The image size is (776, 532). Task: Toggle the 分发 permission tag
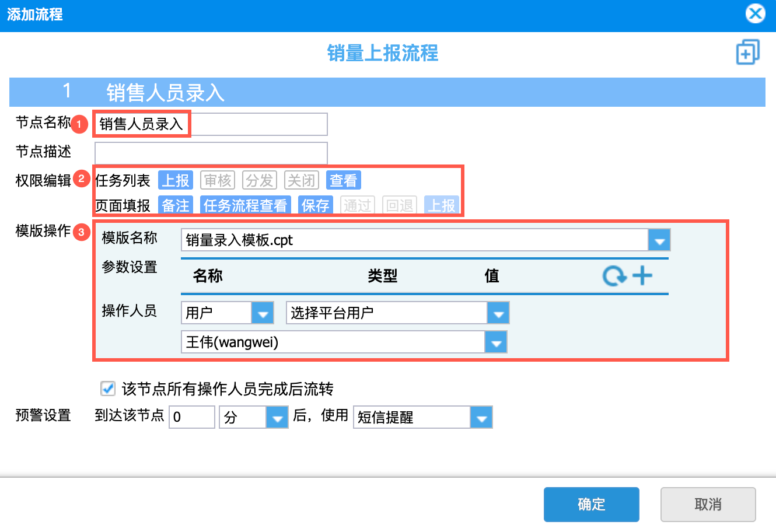tap(260, 180)
